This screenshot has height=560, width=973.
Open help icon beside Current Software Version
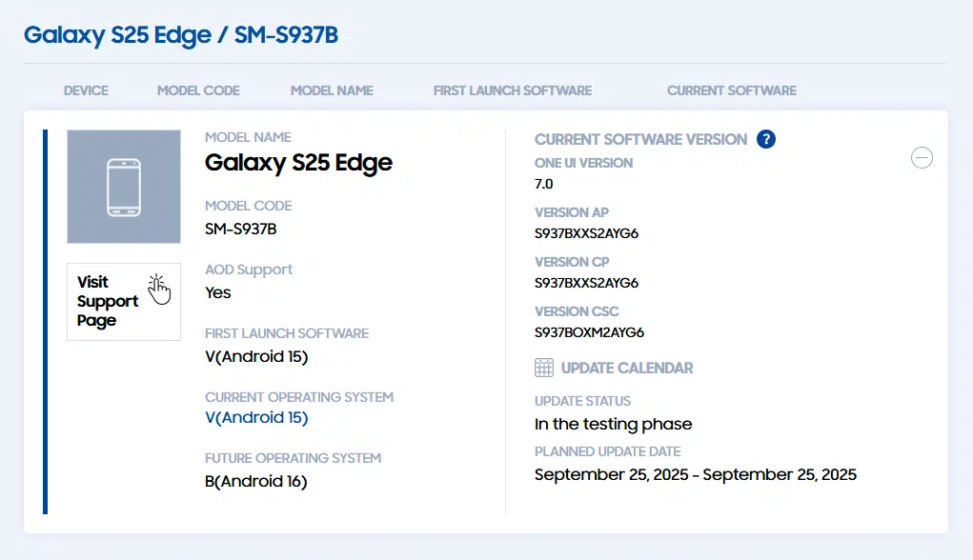765,139
